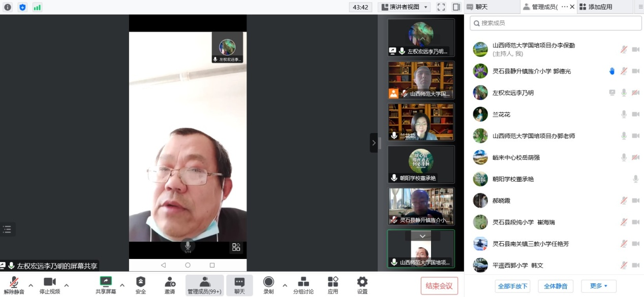Image resolution: width=644 pixels, height=297 pixels.
Task: Open video options arrow beside 停止视频
Action: (66, 285)
